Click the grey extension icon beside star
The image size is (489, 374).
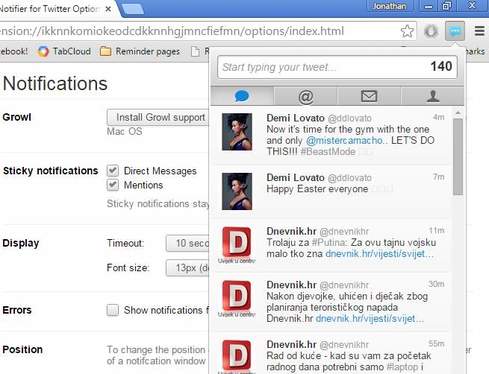point(431,31)
